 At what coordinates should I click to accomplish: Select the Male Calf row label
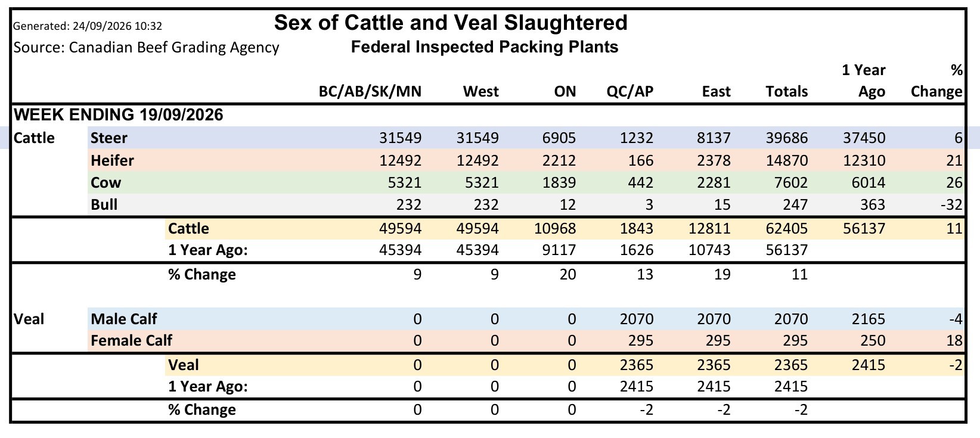click(x=124, y=319)
